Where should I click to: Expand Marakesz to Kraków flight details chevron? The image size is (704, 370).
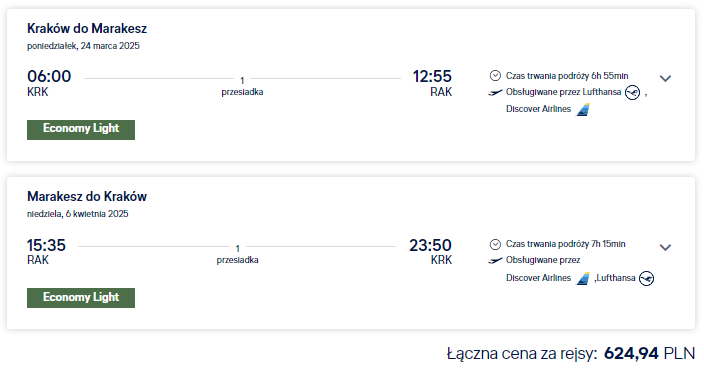[665, 247]
